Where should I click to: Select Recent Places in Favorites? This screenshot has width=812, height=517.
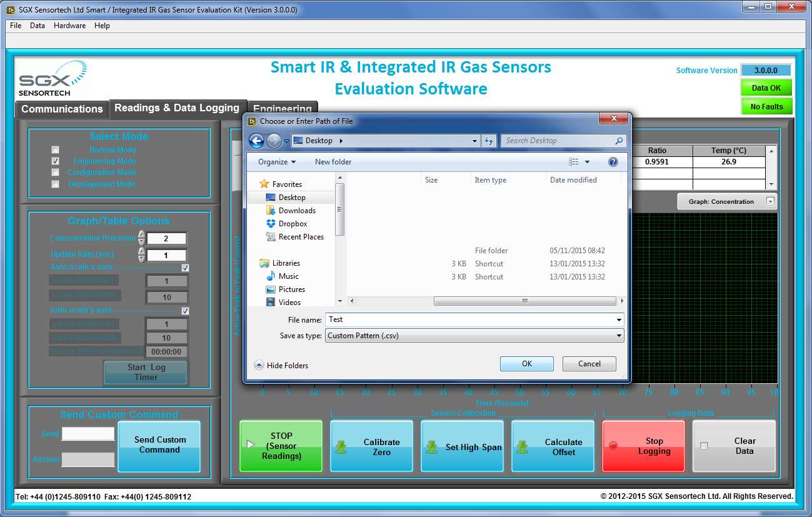point(301,237)
